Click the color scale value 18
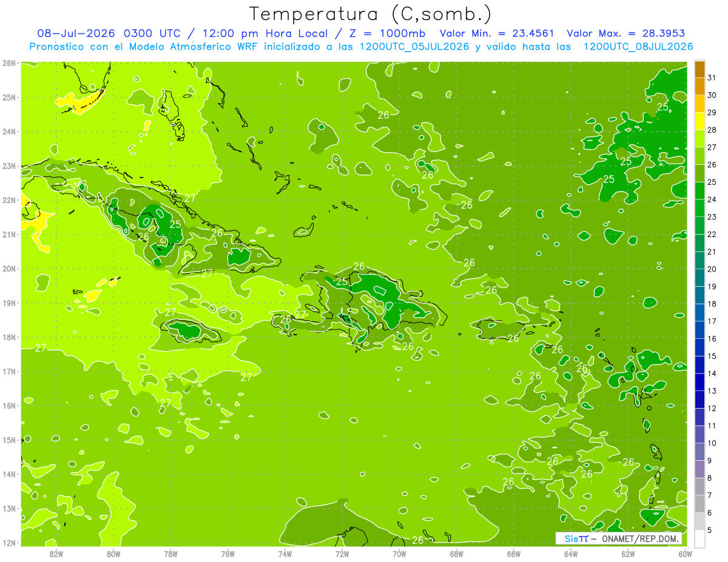This screenshot has width=728, height=562. (x=713, y=304)
